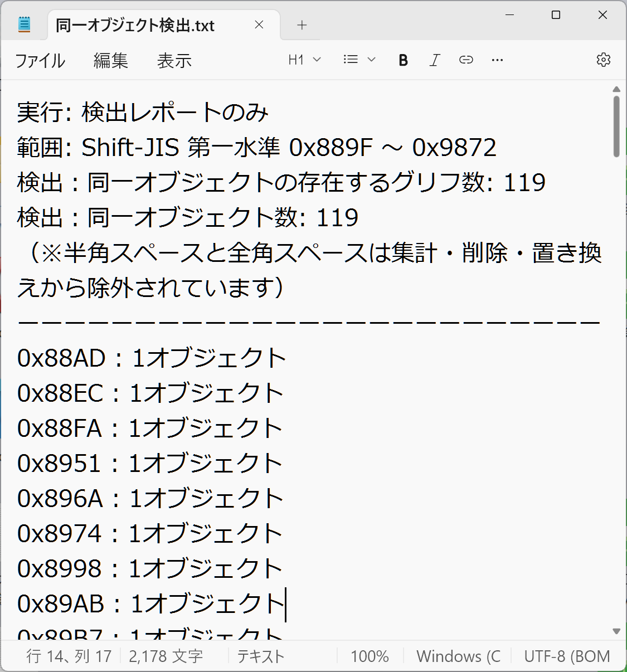The width and height of the screenshot is (627, 672).
Task: Click the scrollbar down arrow
Action: pos(616,631)
